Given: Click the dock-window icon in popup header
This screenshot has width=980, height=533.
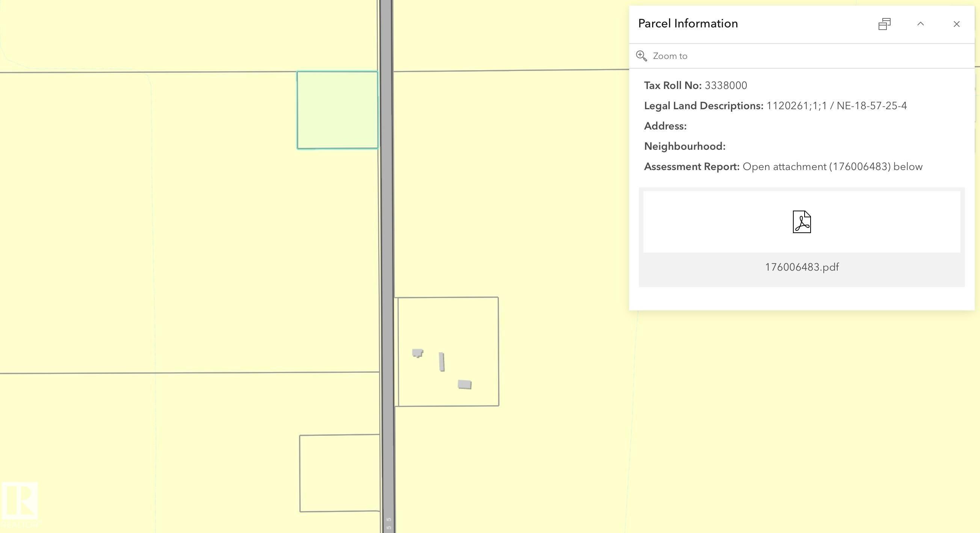Looking at the screenshot, I should [x=884, y=24].
